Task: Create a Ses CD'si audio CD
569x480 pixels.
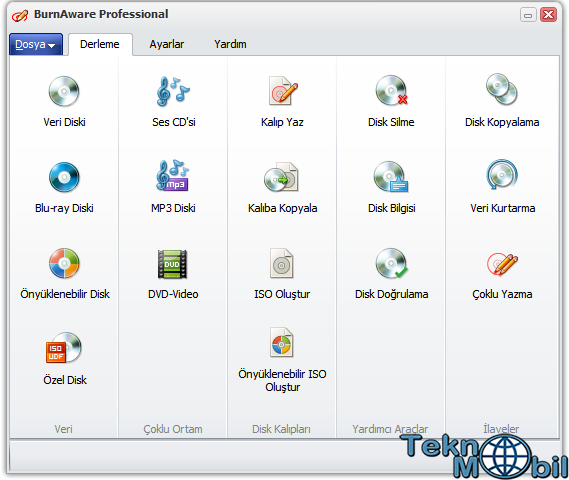Action: click(173, 102)
